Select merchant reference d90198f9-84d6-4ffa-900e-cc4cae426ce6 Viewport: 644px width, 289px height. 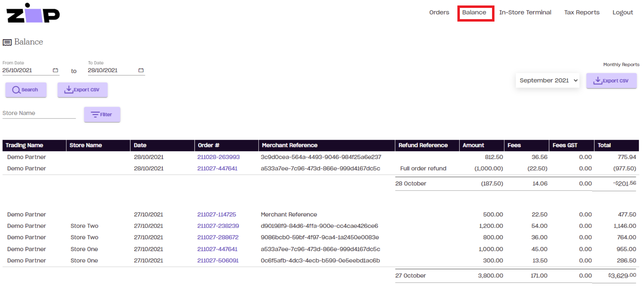319,226
